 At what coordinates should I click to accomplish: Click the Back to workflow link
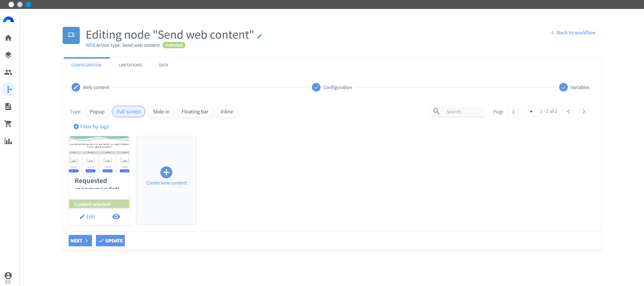pos(573,33)
